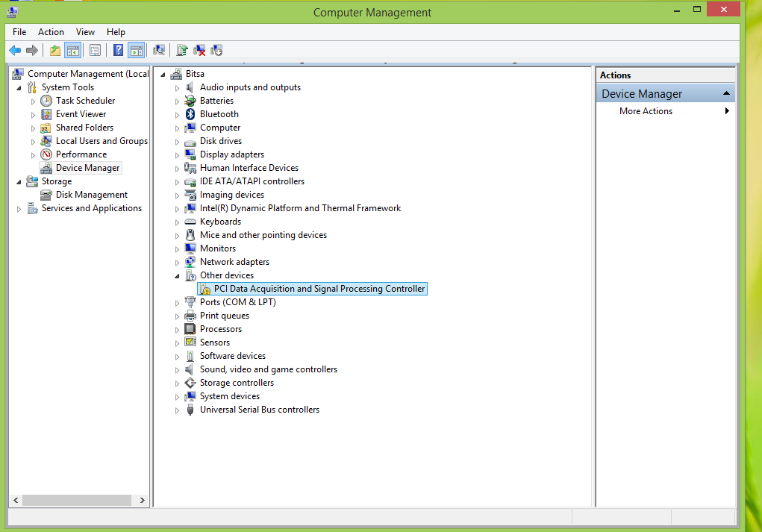Viewport: 762px width, 532px height.
Task: Click the left pane horizontal scrollbar right arrow
Action: click(x=143, y=501)
